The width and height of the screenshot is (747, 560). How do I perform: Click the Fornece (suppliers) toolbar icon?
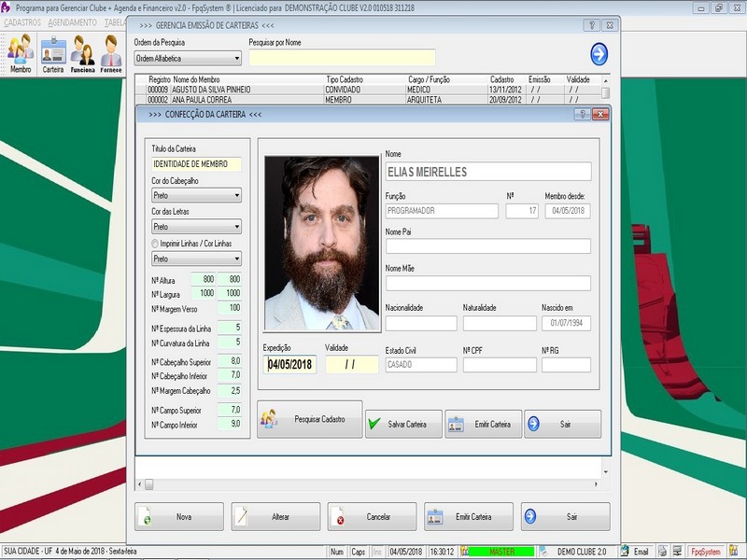coord(111,53)
